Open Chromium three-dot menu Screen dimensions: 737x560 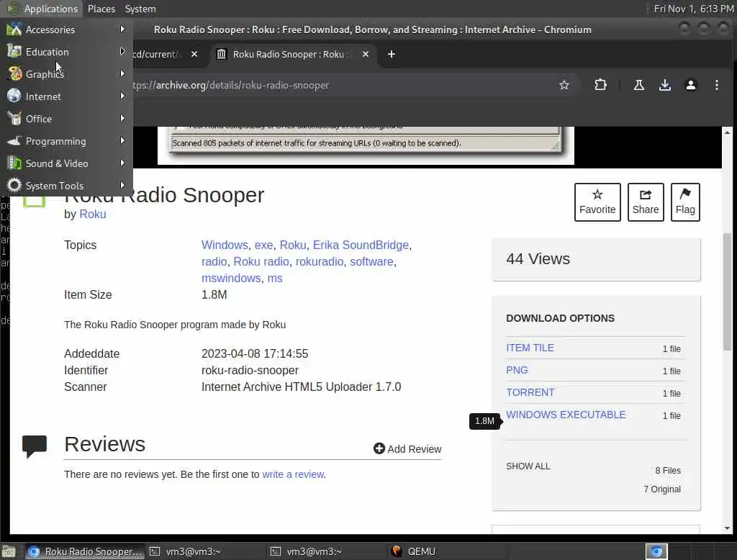point(716,85)
